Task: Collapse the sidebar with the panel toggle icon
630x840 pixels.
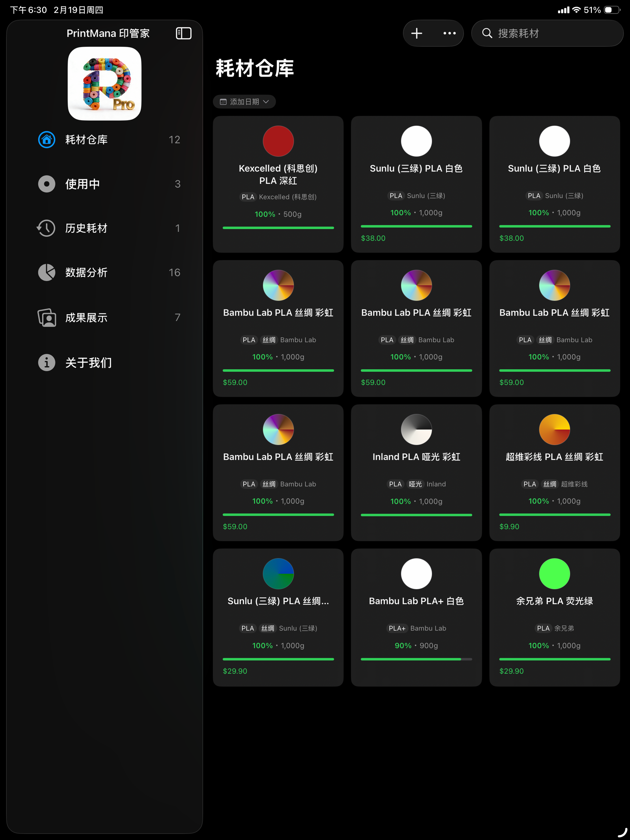Action: [183, 33]
